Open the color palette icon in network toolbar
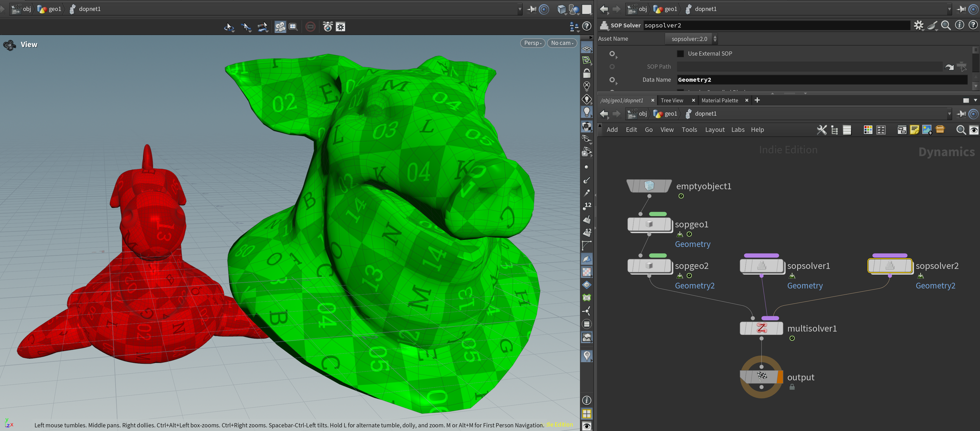The width and height of the screenshot is (980, 431). point(868,130)
